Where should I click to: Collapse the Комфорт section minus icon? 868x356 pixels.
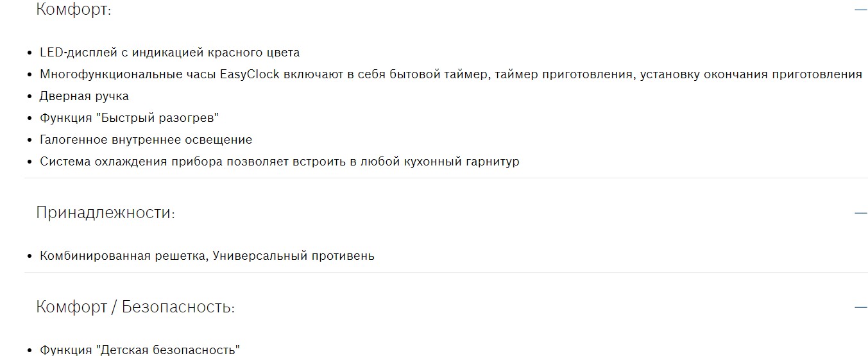click(x=860, y=10)
